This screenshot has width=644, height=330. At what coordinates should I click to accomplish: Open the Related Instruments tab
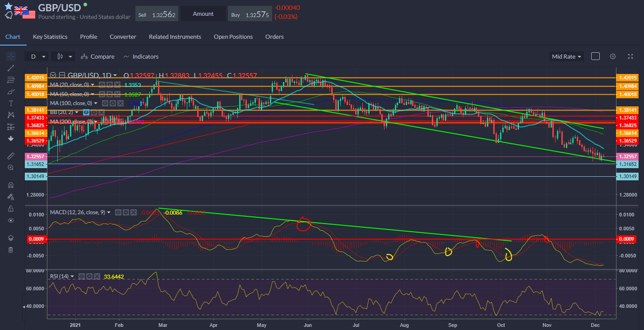[x=175, y=37]
